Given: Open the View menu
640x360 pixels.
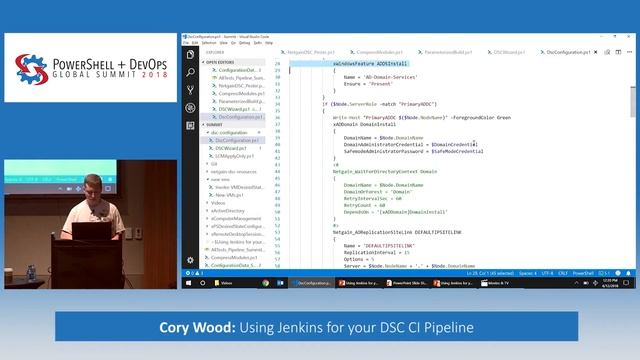Looking at the screenshot, I should [x=224, y=43].
